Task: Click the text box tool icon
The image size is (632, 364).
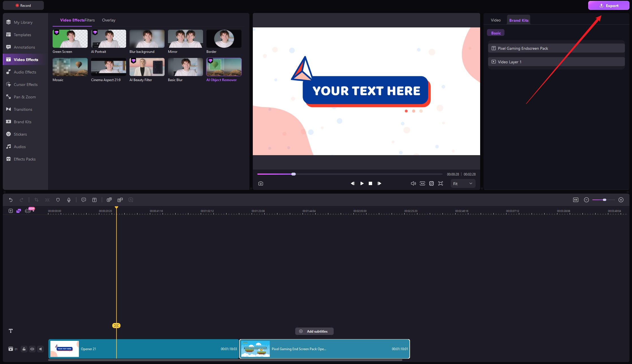Action: (x=94, y=200)
